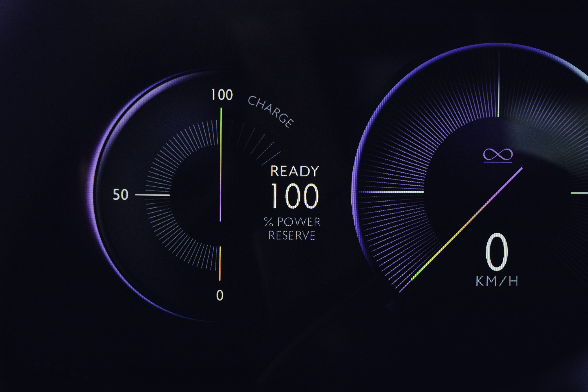Screen dimensions: 588x392
Task: Select the vertical marker at the speedometer top
Action: point(498,84)
